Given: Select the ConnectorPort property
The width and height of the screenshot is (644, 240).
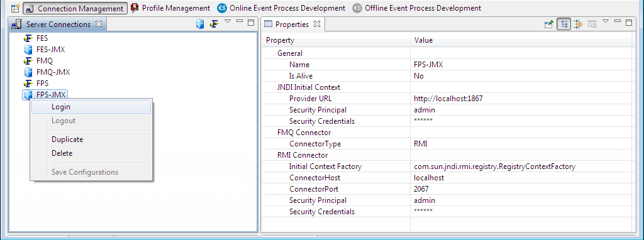Looking at the screenshot, I should click(314, 189).
